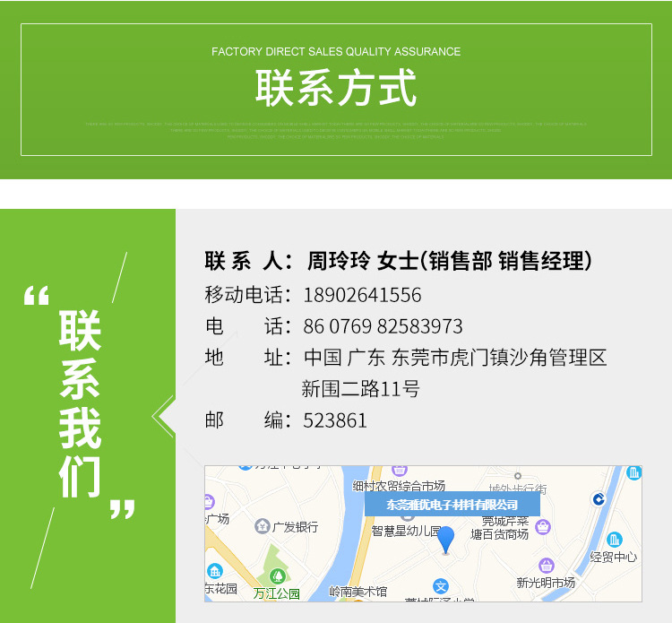The height and width of the screenshot is (623, 672).
Task: Click the vertical 联系我们 sidebar title
Action: click(80, 403)
